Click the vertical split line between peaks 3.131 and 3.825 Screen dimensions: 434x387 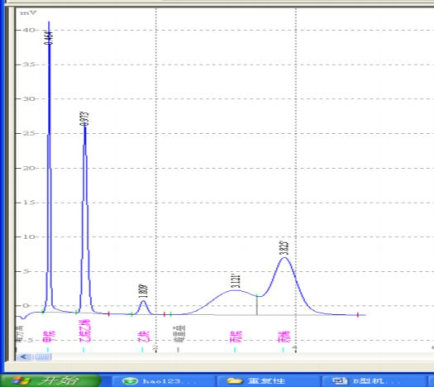pyautogui.click(x=257, y=305)
